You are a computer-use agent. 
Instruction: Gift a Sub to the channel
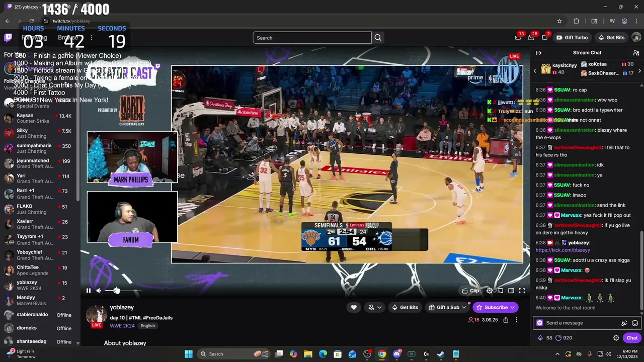coord(444,307)
